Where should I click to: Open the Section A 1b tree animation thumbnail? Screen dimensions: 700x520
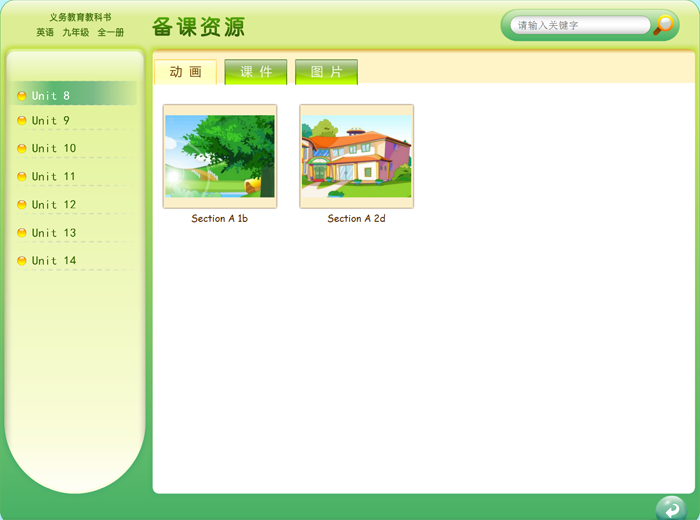click(x=220, y=156)
